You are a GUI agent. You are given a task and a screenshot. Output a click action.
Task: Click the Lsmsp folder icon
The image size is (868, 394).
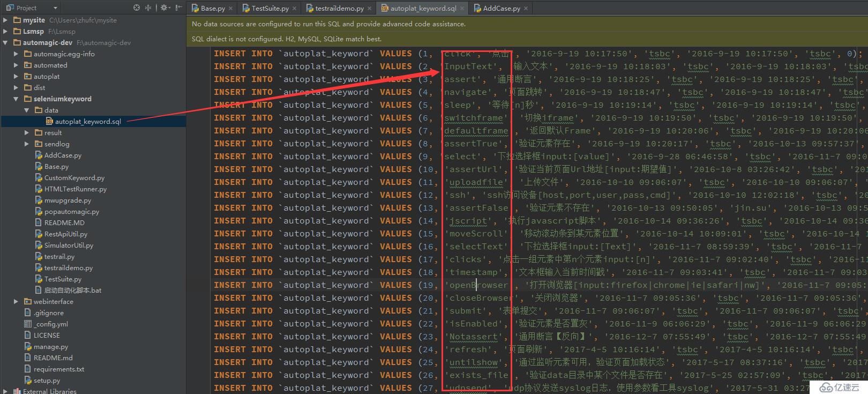click(17, 31)
